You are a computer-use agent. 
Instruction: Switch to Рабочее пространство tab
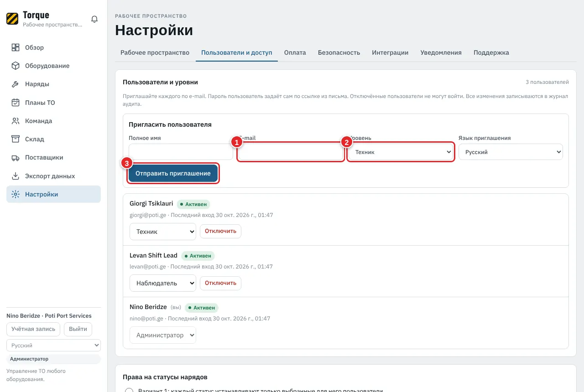(155, 52)
